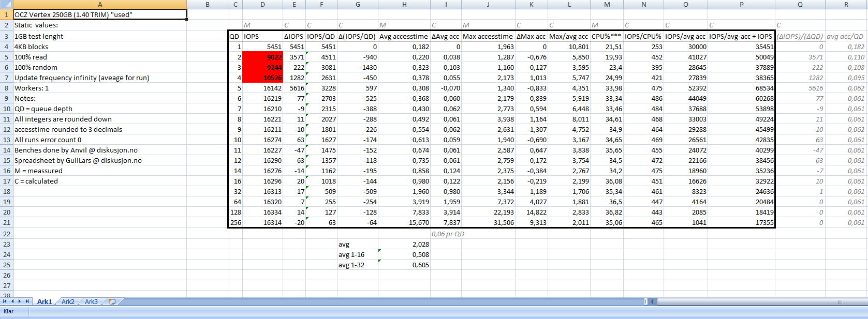Click the ΔMax acc value 14,822

pos(531,212)
